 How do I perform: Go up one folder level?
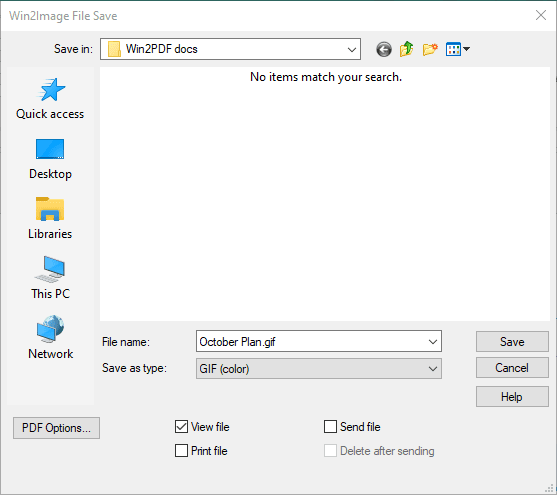(x=407, y=49)
